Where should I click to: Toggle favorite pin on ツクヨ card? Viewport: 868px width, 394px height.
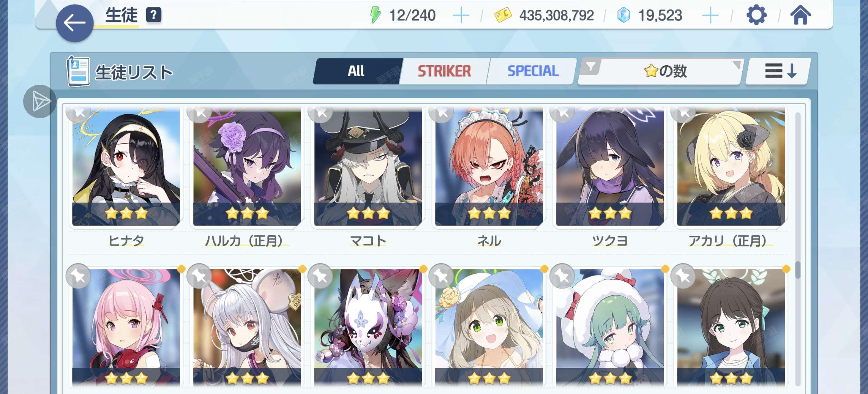click(x=562, y=113)
